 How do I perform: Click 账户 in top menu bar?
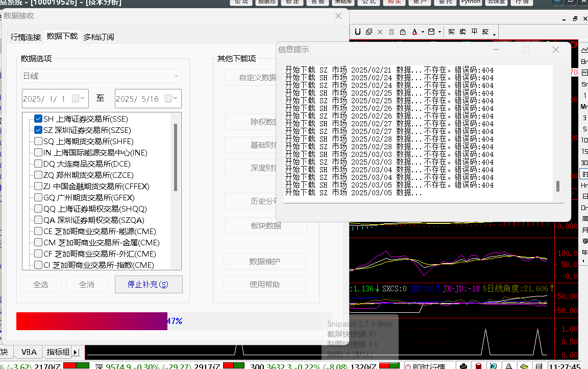point(420,2)
